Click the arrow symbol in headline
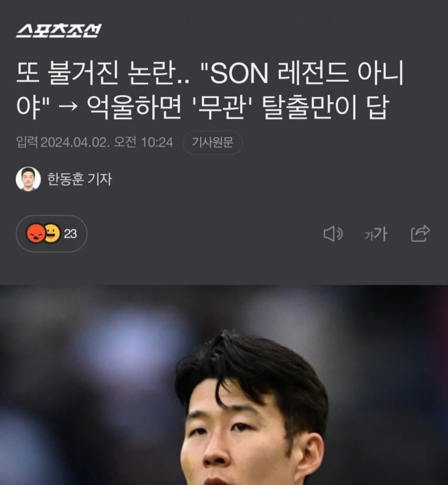Viewport: 448px width, 485px height. tap(68, 107)
